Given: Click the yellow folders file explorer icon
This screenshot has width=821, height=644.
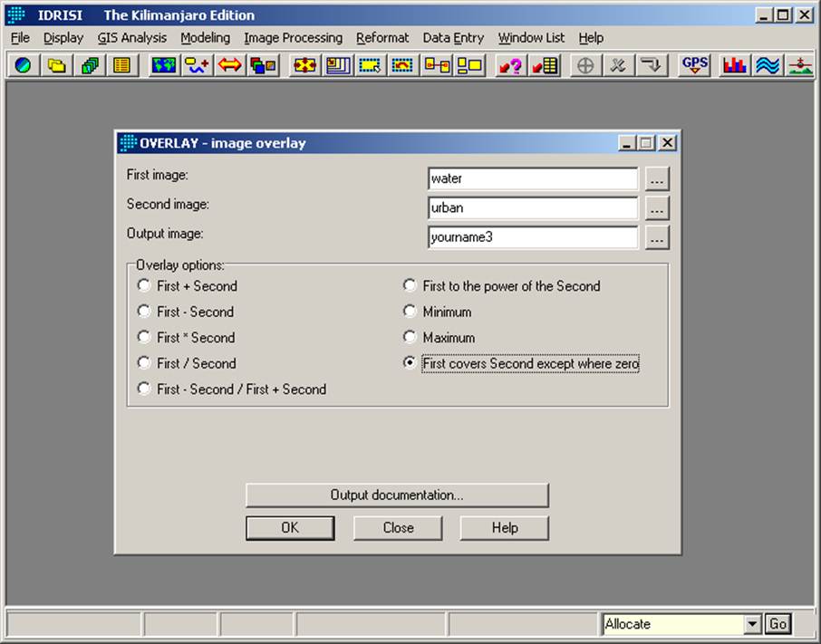Looking at the screenshot, I should click(56, 65).
